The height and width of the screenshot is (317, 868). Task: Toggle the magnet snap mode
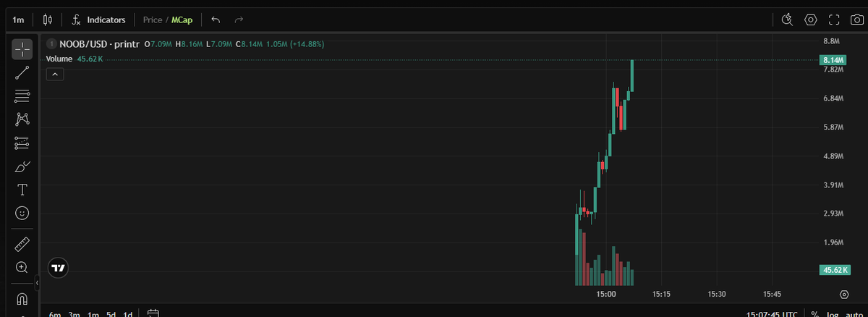(22, 298)
